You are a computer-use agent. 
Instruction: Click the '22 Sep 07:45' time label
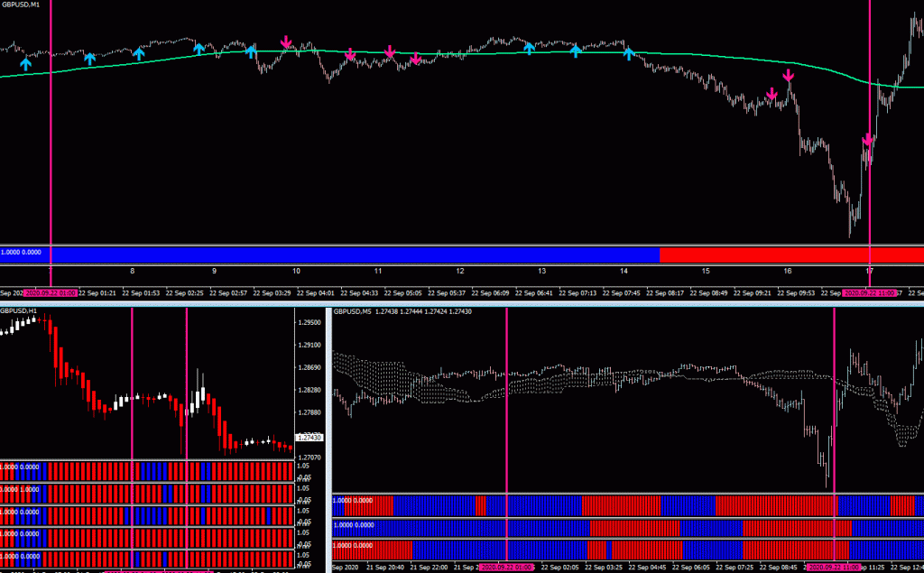(621, 293)
